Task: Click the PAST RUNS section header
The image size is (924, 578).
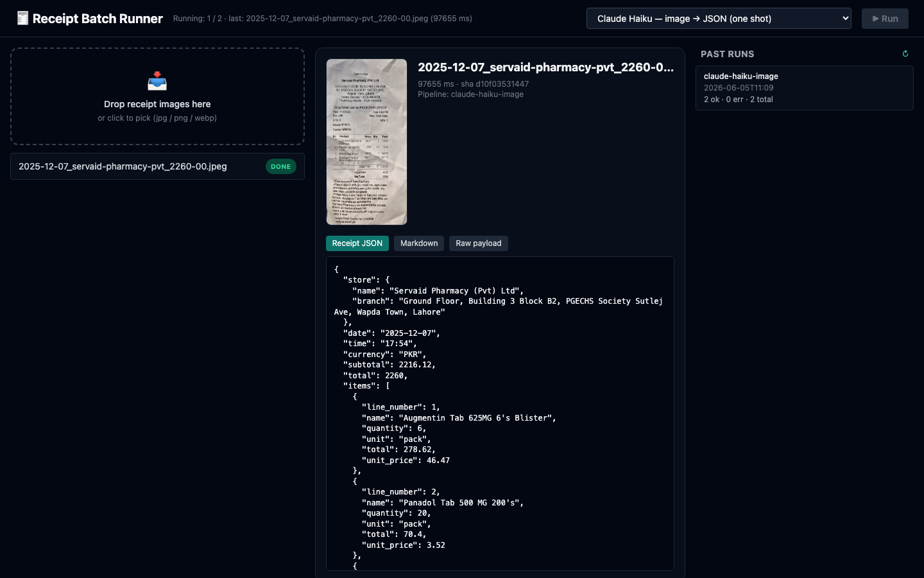Action: tap(727, 54)
